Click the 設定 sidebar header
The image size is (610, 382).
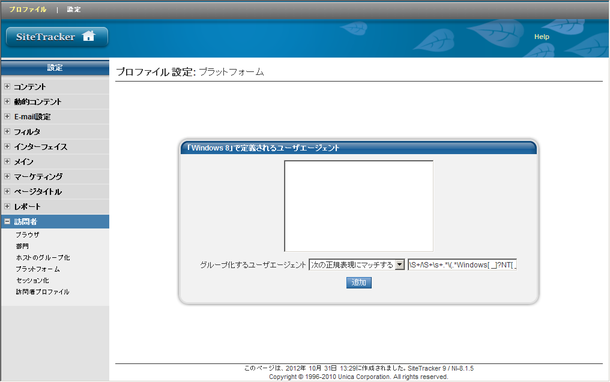pos(55,67)
